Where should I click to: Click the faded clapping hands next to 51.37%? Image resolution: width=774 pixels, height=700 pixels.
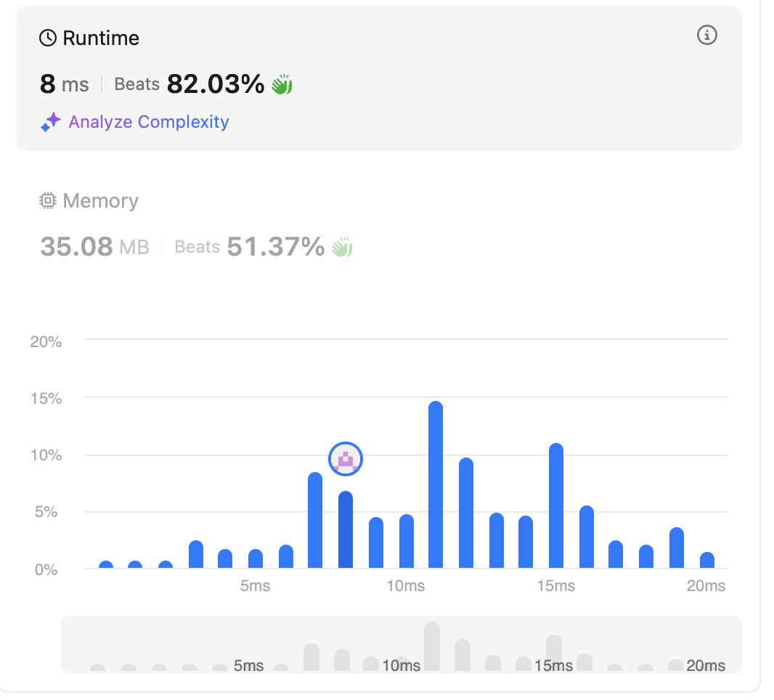coord(342,248)
